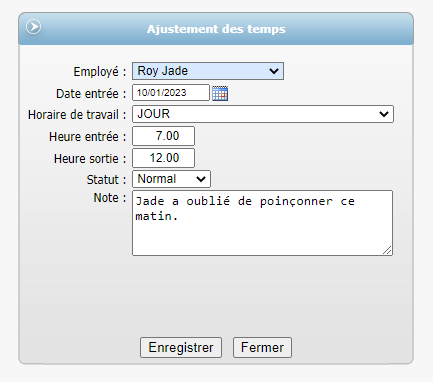Focus the Date entrée field with 10/01/2023
This screenshot has height=382, width=433.
coord(171,93)
